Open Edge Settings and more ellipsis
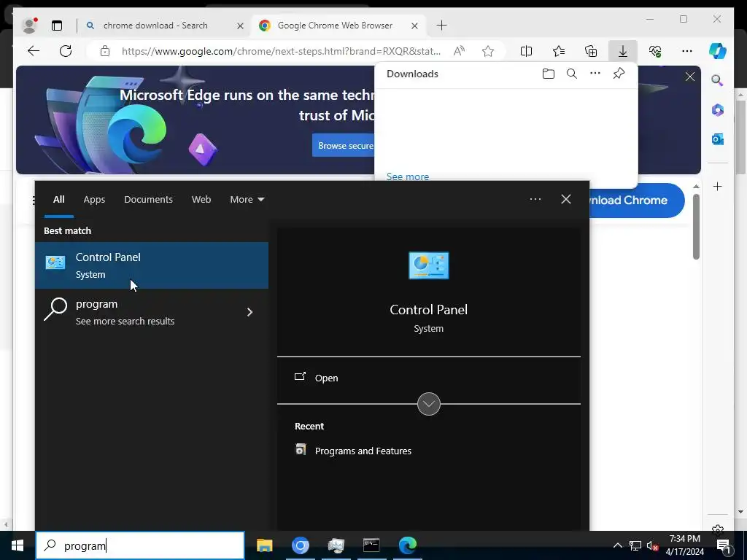The image size is (747, 560). (x=687, y=51)
